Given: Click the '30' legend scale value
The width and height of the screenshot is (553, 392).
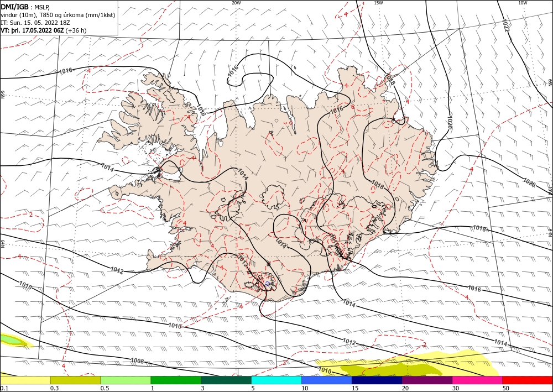Looking at the screenshot, I should tap(456, 388).
